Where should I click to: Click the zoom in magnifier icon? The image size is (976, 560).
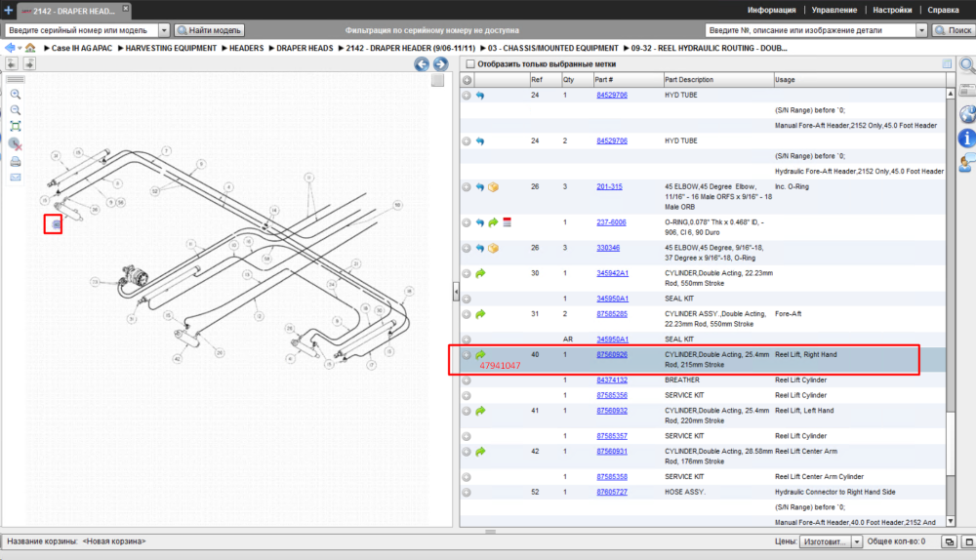coord(16,95)
